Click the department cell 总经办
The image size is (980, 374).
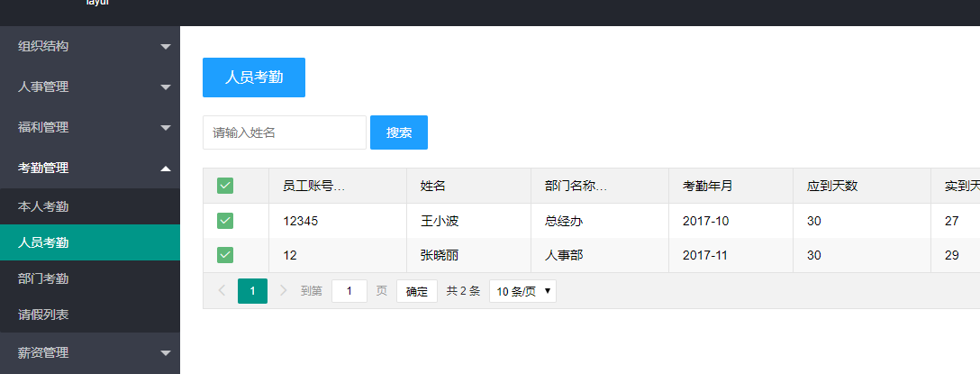pos(600,221)
